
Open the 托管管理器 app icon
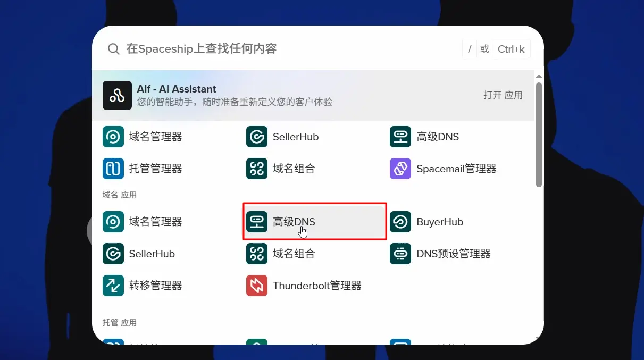coord(113,169)
